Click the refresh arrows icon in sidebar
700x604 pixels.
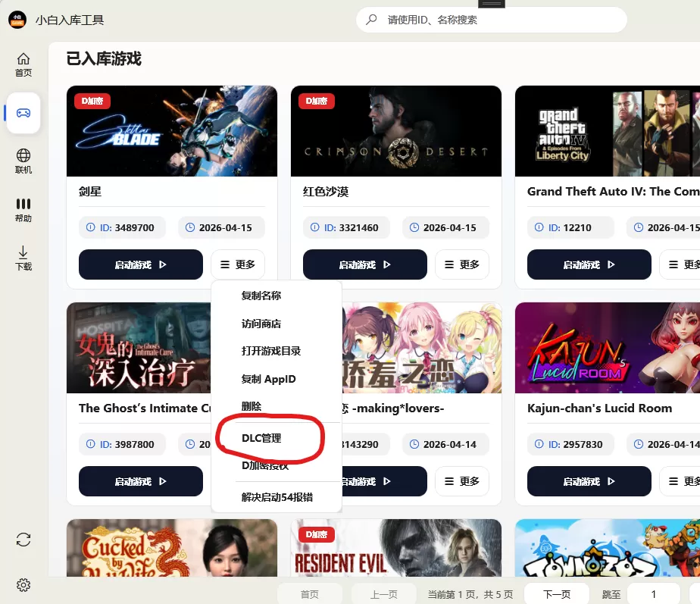click(23, 540)
